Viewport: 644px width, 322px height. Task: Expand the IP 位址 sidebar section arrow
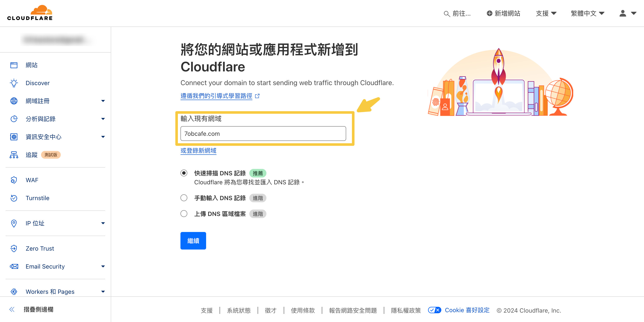click(103, 223)
